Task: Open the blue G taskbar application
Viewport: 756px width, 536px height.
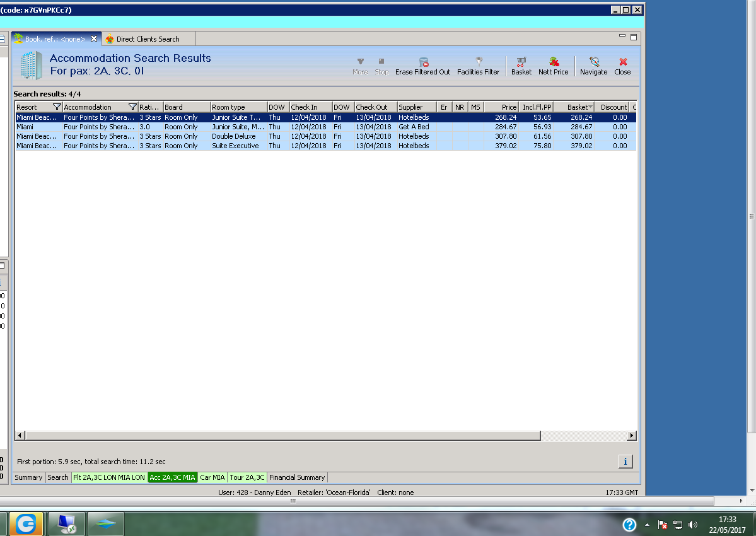Action: coord(26,524)
